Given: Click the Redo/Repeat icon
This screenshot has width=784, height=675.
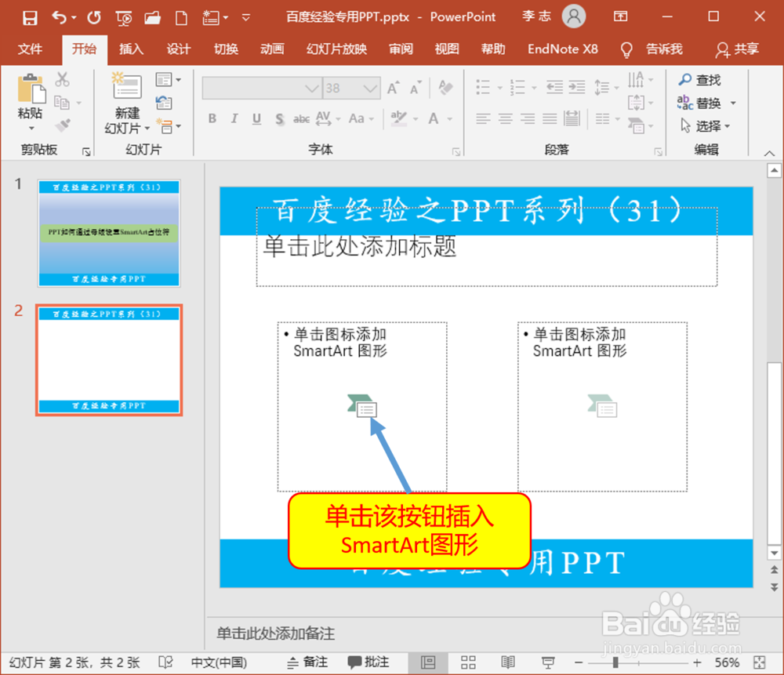Looking at the screenshot, I should pos(93,18).
